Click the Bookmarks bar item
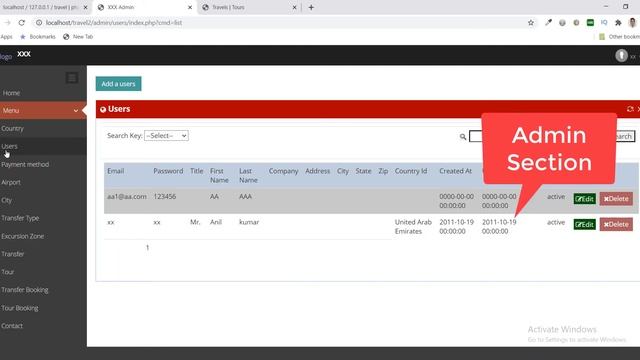The image size is (640, 360). point(38,37)
